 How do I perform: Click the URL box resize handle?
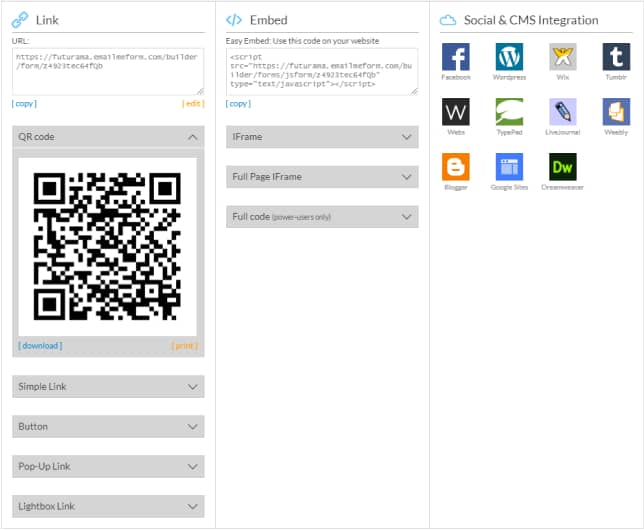[200, 92]
